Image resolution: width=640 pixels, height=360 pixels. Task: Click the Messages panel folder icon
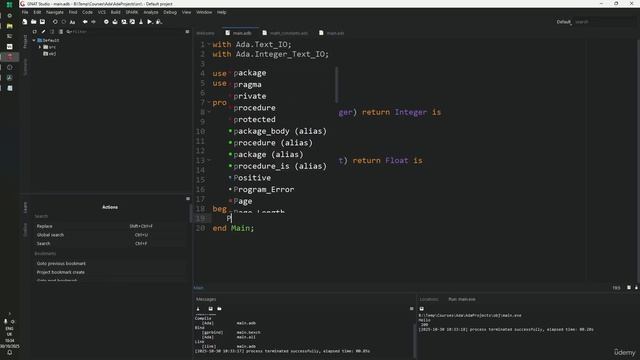tap(220, 309)
